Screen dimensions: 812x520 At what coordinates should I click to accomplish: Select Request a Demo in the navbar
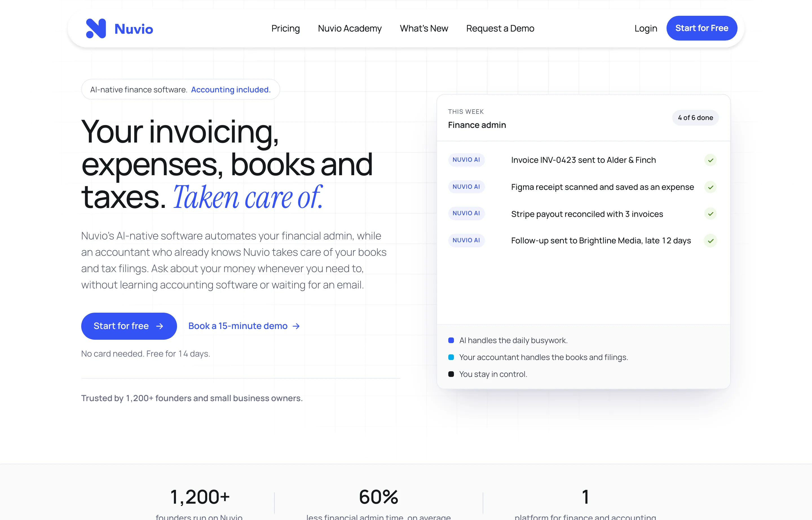[500, 28]
